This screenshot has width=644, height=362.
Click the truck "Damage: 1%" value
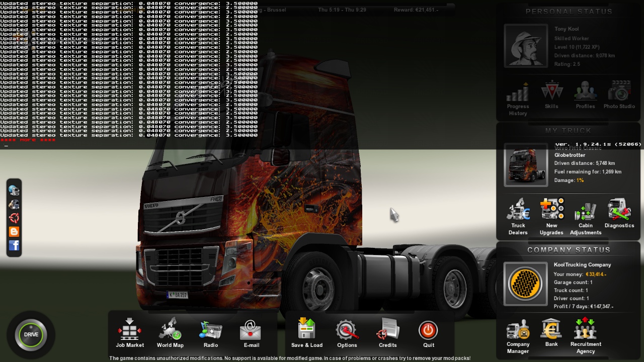(569, 180)
